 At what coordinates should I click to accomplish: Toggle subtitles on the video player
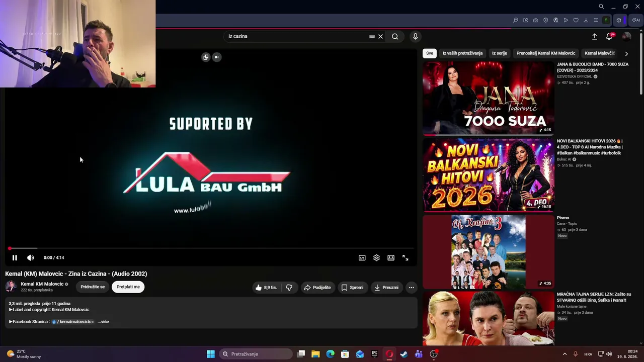point(362,258)
